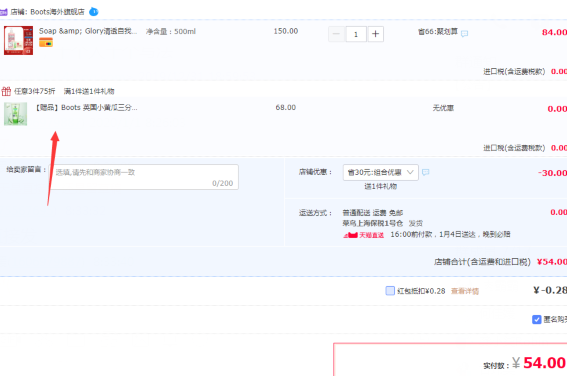This screenshot has height=376, width=567.
Task: Click the 无优惠 label on gift row
Action: pyautogui.click(x=443, y=108)
